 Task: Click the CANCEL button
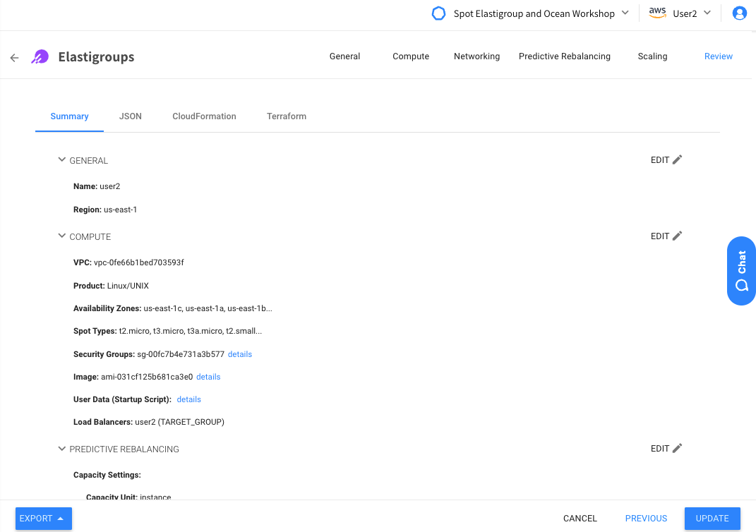pyautogui.click(x=580, y=519)
